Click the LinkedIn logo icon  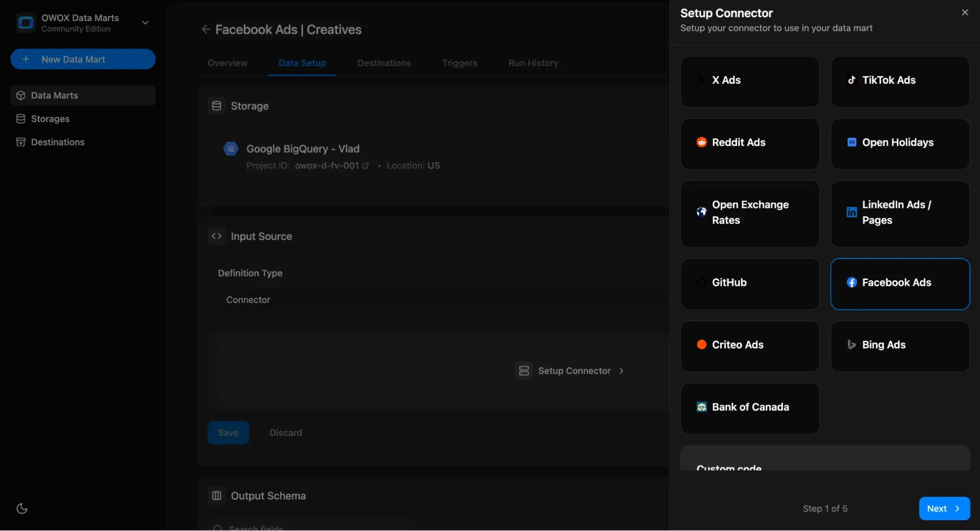[x=852, y=212]
